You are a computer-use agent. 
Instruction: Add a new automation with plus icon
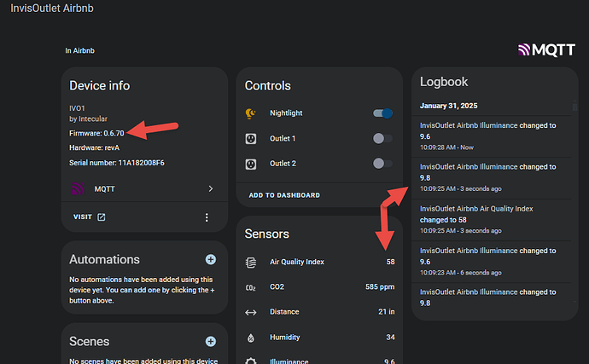pyautogui.click(x=211, y=259)
